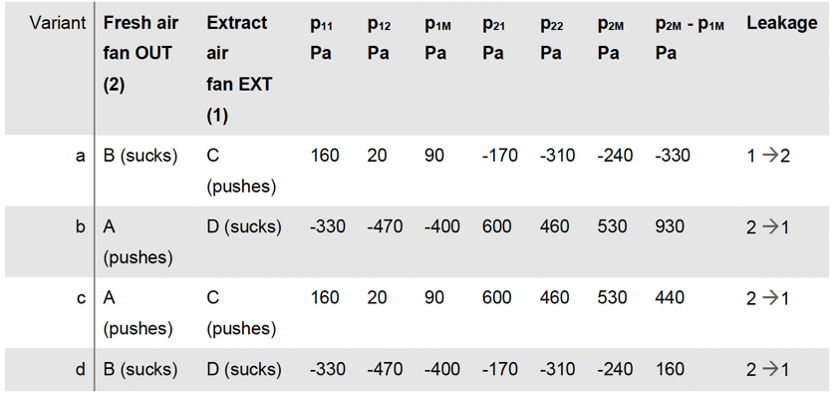837x397 pixels.
Task: Select variant c row label
Action: point(81,298)
